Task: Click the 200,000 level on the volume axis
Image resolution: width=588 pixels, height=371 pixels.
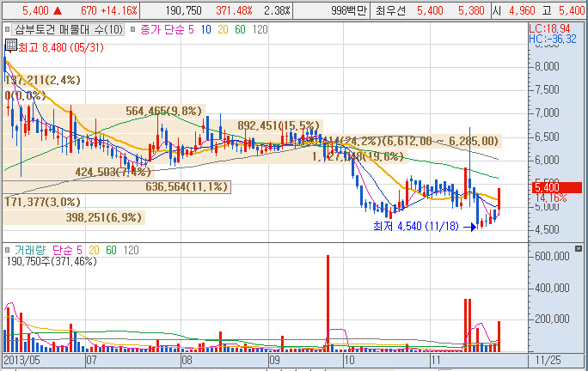Action: pyautogui.click(x=552, y=319)
